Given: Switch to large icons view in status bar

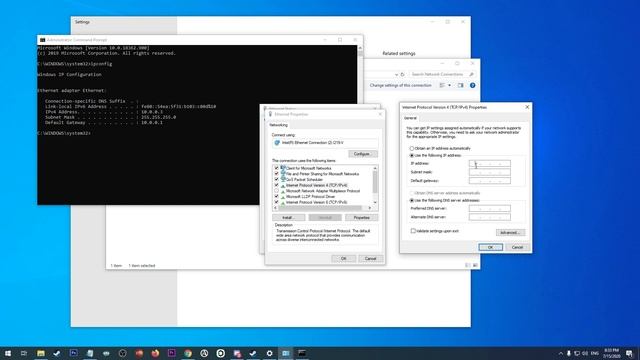Looking at the screenshot, I should pos(475,265).
